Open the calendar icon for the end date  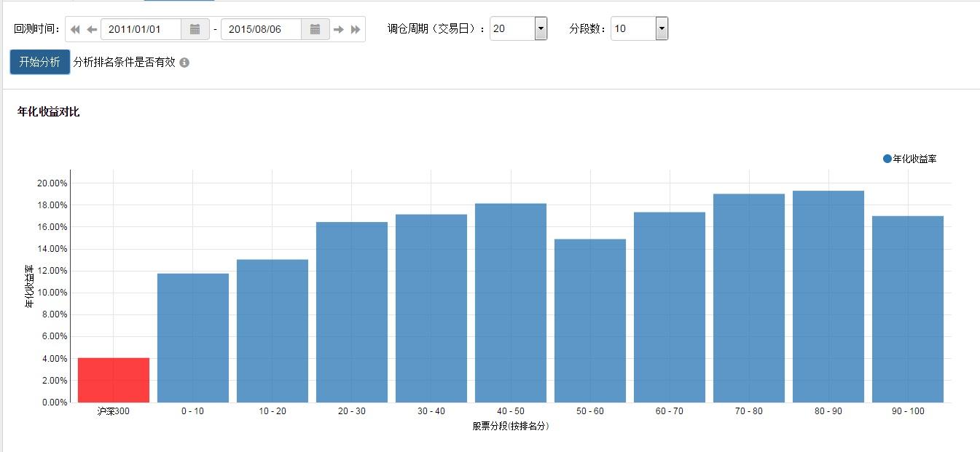click(315, 28)
